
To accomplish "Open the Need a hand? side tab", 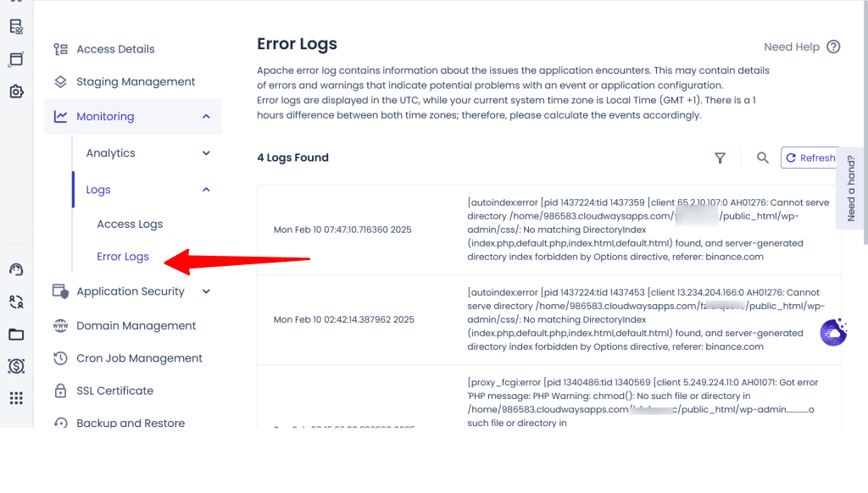I will [851, 188].
